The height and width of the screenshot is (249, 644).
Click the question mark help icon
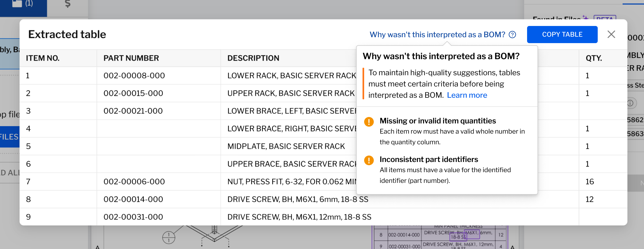(x=512, y=35)
